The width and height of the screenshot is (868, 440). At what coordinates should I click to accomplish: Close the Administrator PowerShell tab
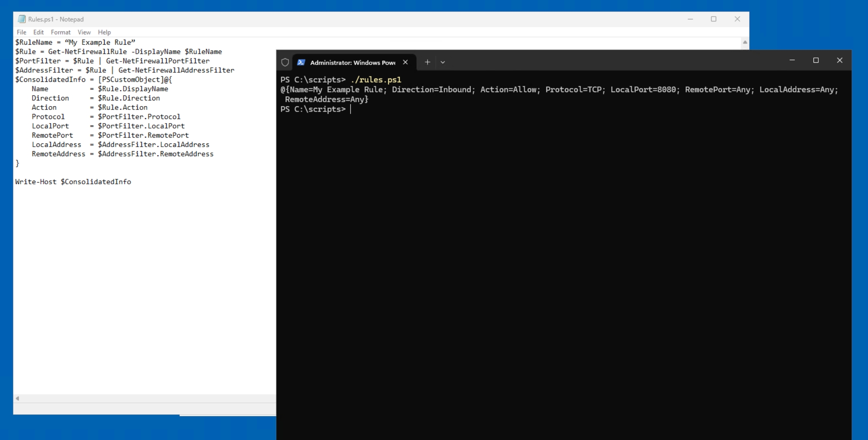click(x=405, y=62)
